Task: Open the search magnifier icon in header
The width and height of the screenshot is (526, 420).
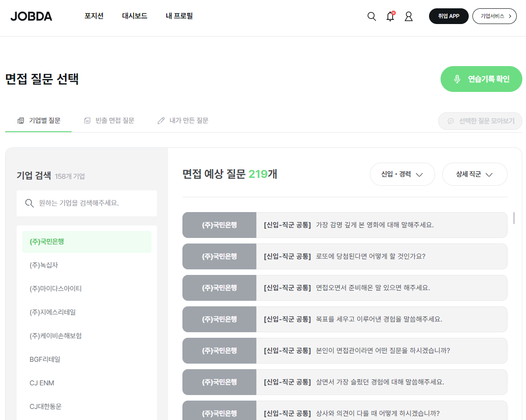Action: pyautogui.click(x=371, y=16)
